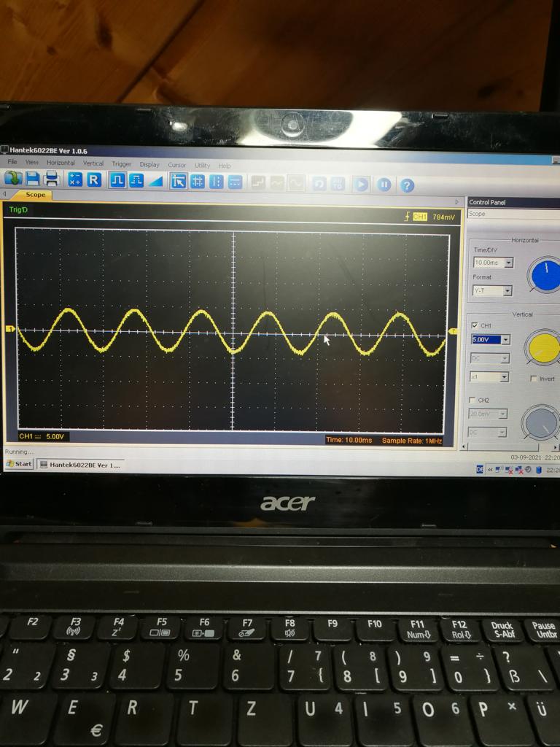
Task: Select the first pulse-shaped toolbar icon
Action: click(x=117, y=181)
